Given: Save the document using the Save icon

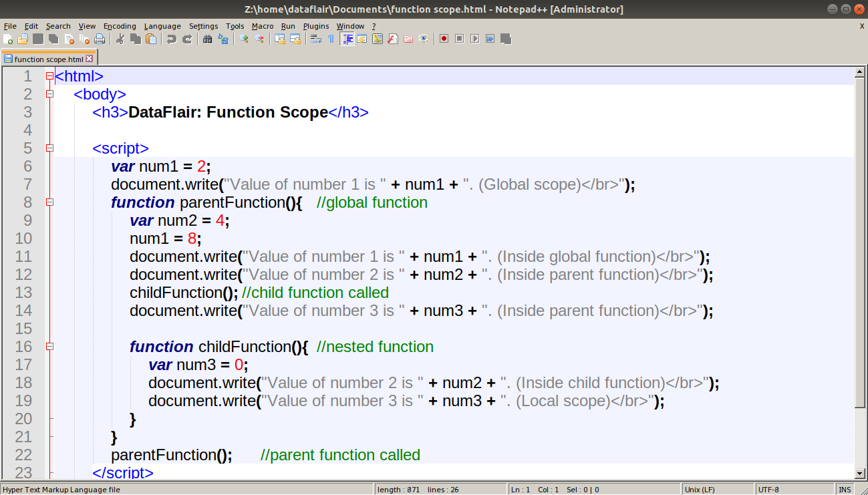Looking at the screenshot, I should pyautogui.click(x=38, y=39).
